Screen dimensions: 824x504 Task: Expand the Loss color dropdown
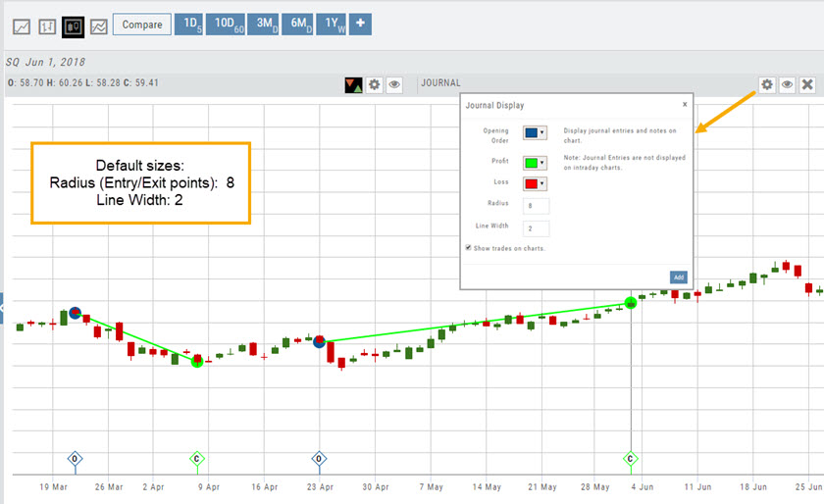click(535, 182)
